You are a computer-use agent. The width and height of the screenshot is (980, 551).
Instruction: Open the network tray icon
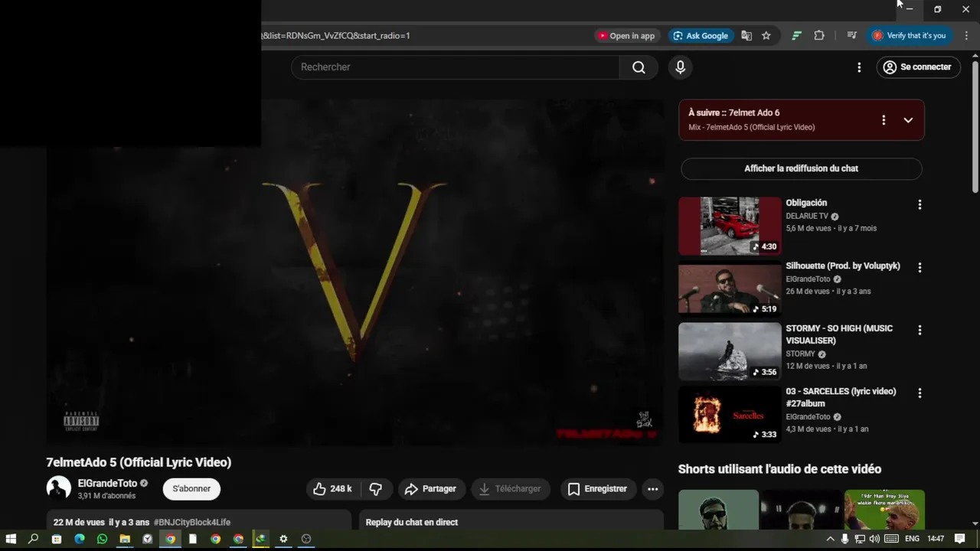[860, 539]
